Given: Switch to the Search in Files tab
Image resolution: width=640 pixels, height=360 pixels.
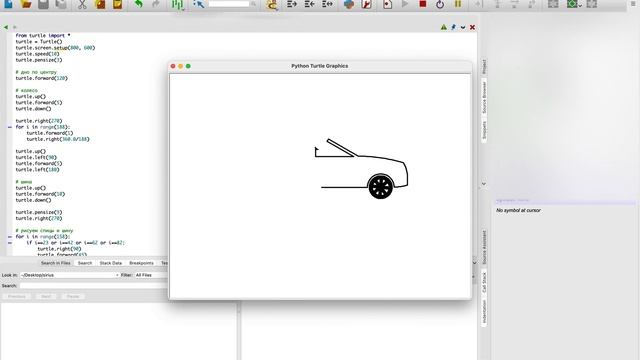Looking at the screenshot, I should pos(56,263).
